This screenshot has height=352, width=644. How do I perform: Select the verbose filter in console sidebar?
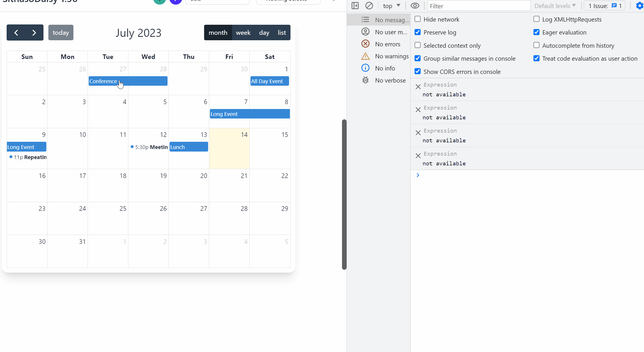[365, 80]
